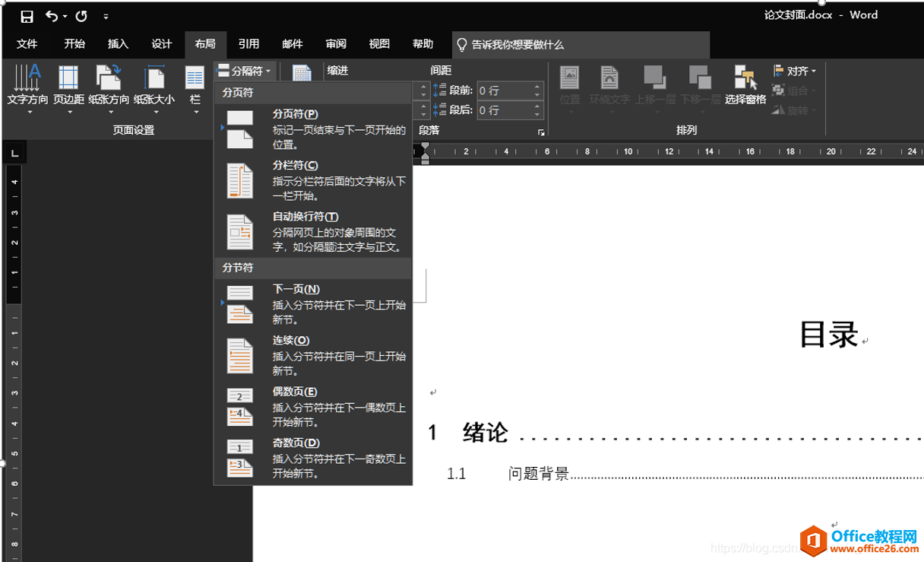Click the tab selector L icon
The width and height of the screenshot is (924, 562).
[13, 154]
